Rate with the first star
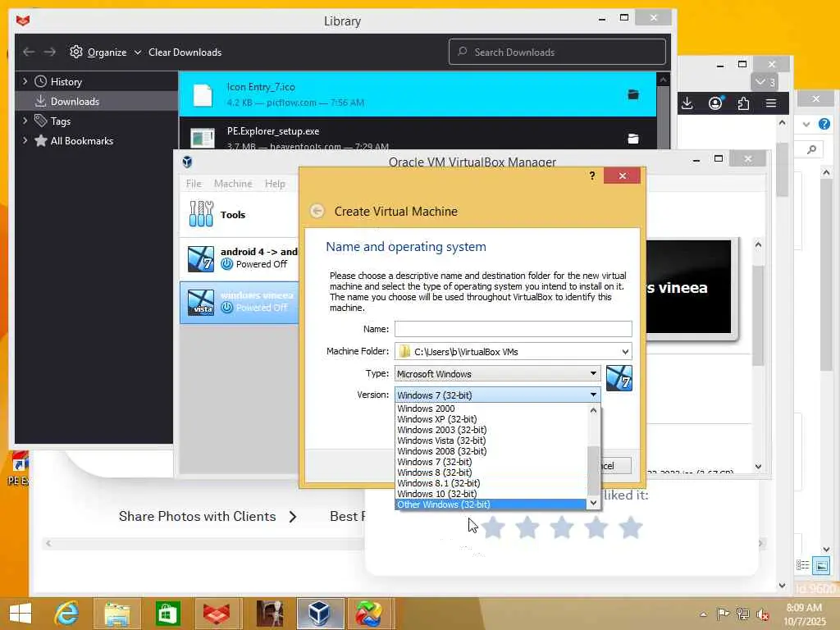The height and width of the screenshot is (630, 840). coord(493,527)
